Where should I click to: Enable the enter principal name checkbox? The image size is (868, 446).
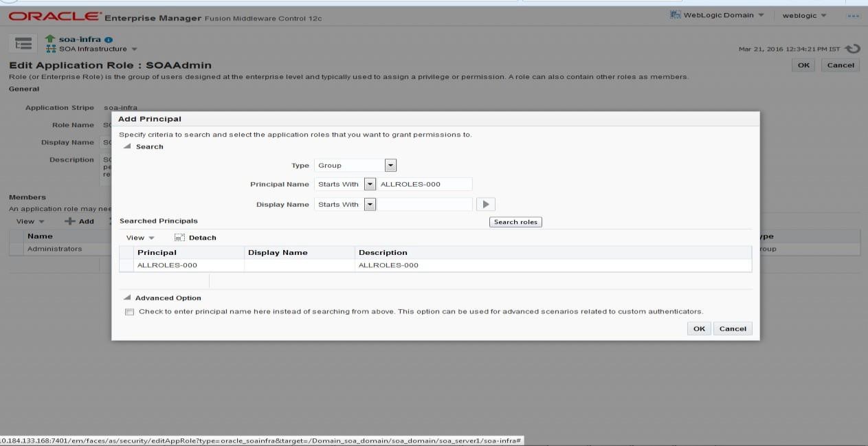[129, 312]
